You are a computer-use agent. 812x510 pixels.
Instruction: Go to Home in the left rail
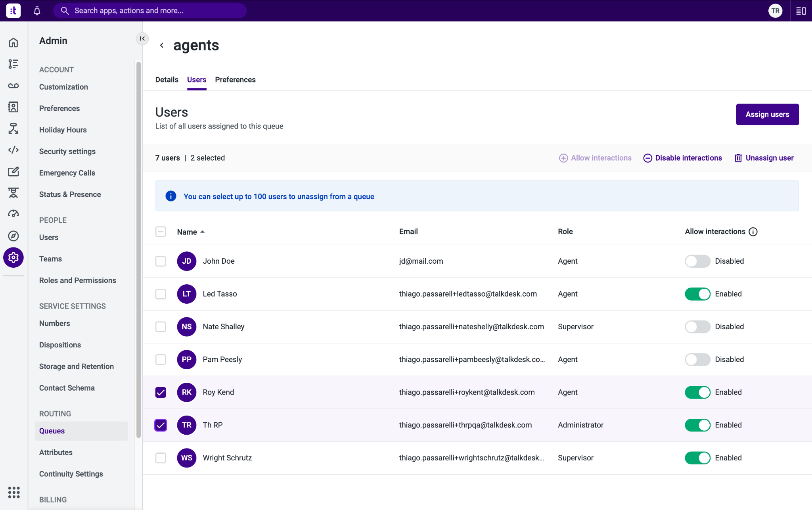(x=13, y=42)
